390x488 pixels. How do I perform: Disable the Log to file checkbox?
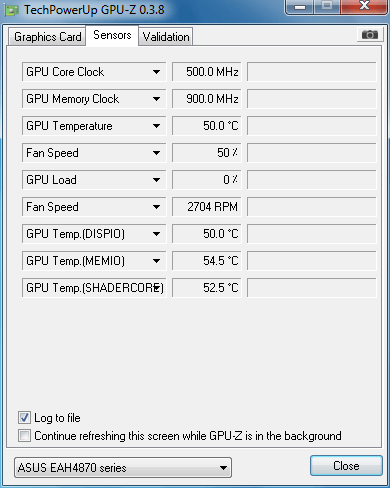coord(24,418)
